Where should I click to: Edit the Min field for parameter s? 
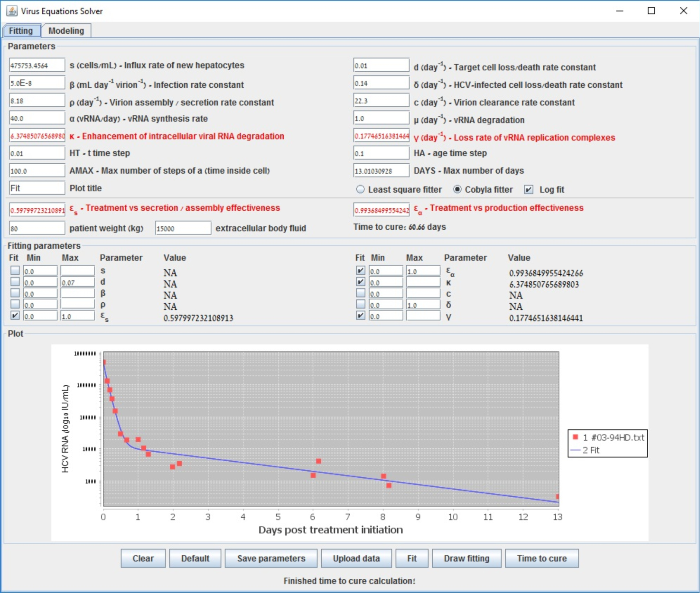[40, 271]
